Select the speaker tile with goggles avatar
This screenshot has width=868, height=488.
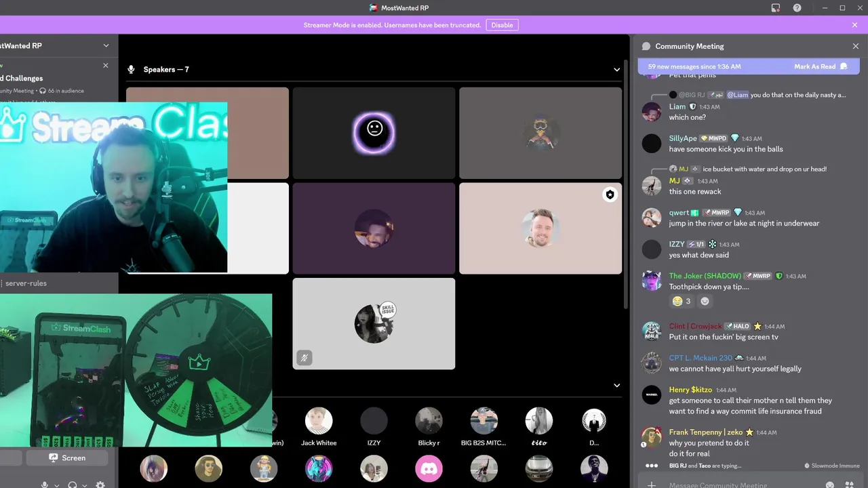click(x=540, y=133)
